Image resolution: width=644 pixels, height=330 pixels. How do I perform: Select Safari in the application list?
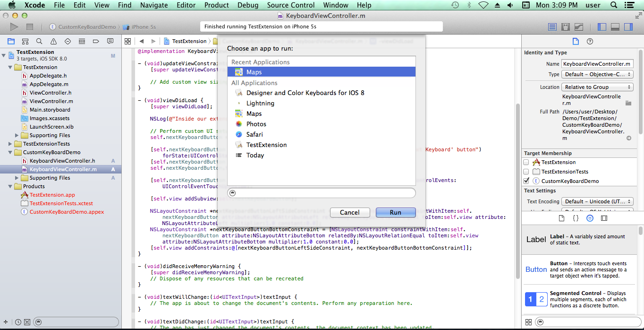[x=321, y=134]
